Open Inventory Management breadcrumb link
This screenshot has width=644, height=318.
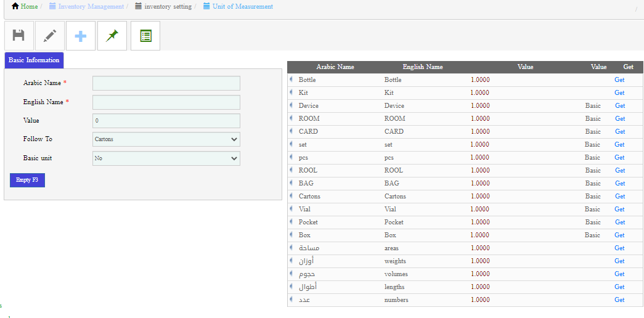pyautogui.click(x=90, y=7)
